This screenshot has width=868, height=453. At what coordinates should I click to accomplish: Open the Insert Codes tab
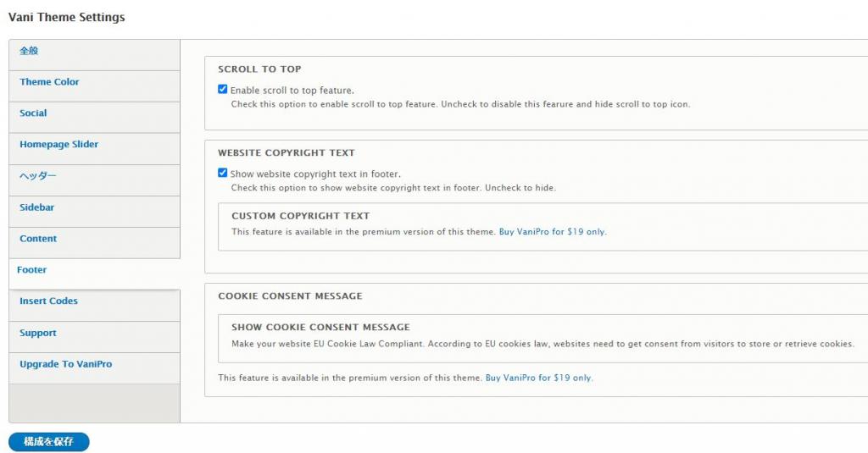(x=94, y=306)
